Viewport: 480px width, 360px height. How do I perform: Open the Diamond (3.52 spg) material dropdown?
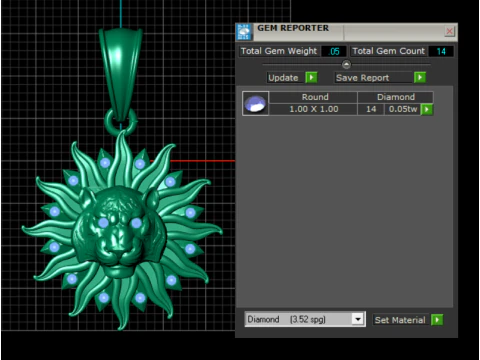pyautogui.click(x=358, y=319)
